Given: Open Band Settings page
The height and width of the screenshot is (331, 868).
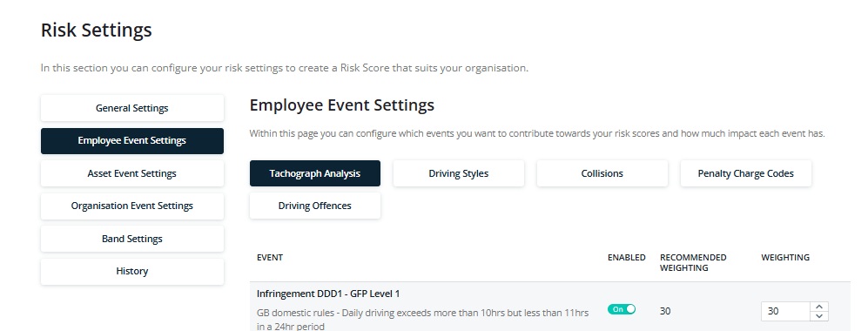Looking at the screenshot, I should (x=131, y=239).
